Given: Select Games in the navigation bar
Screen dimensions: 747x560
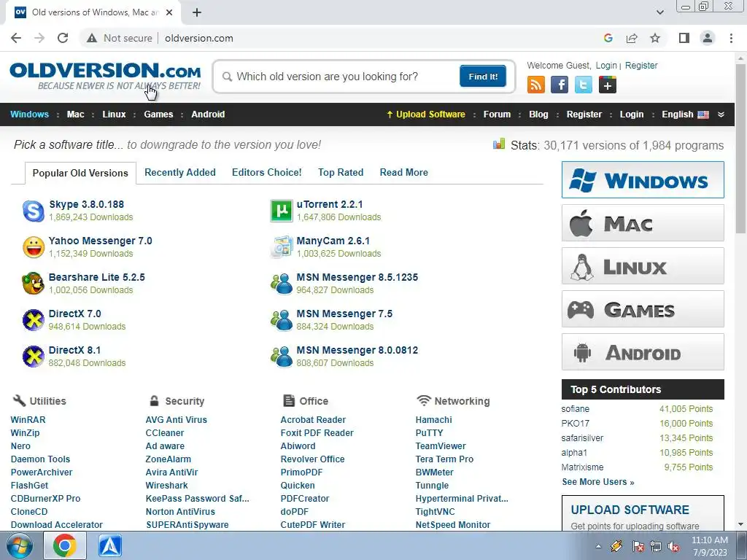Looking at the screenshot, I should [x=158, y=114].
